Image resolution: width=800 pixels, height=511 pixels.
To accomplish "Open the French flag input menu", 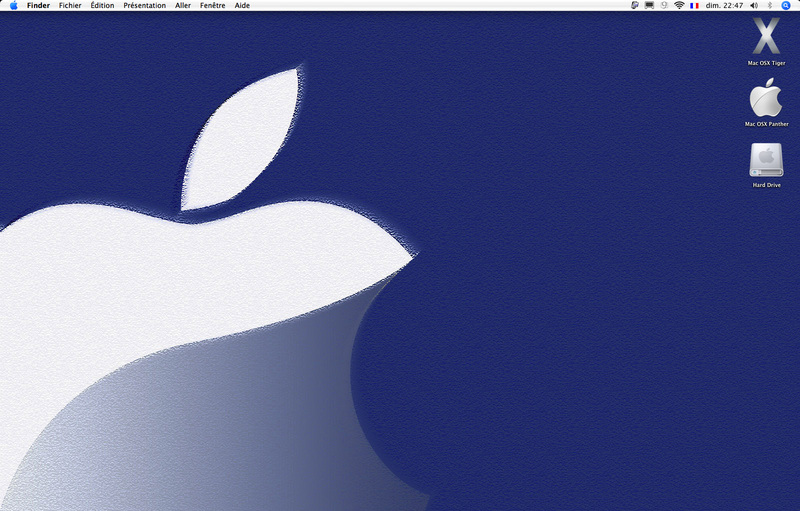I will (694, 6).
